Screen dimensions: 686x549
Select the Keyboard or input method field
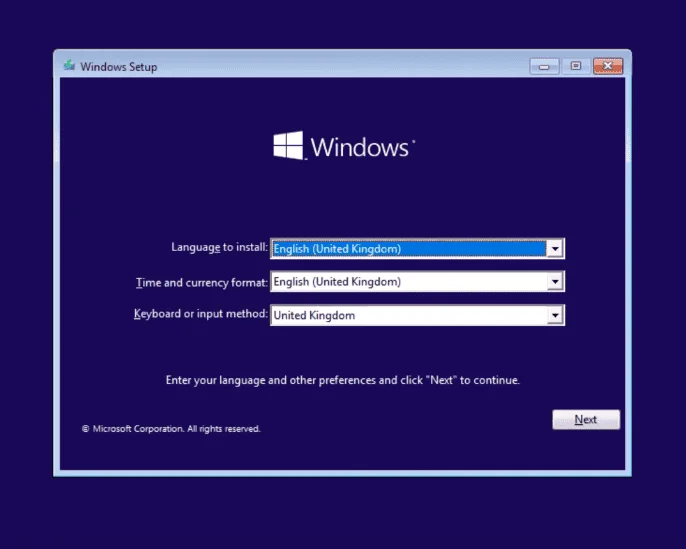(x=417, y=315)
